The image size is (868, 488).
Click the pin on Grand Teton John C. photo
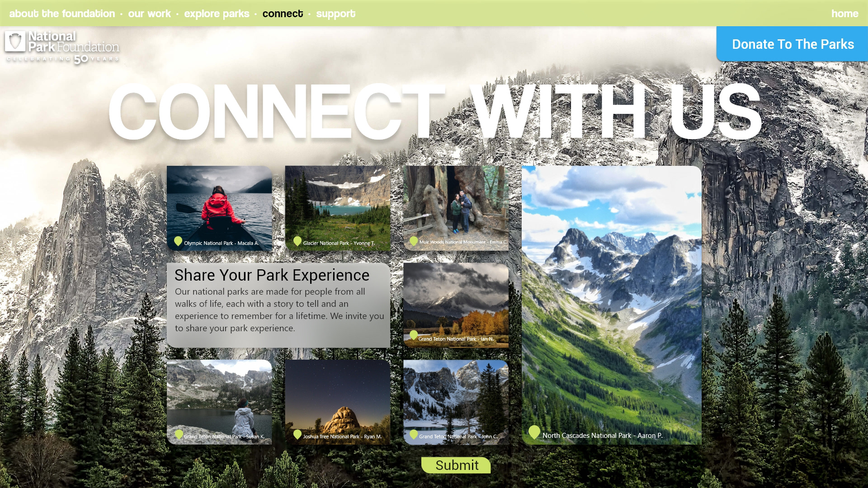pos(413,434)
